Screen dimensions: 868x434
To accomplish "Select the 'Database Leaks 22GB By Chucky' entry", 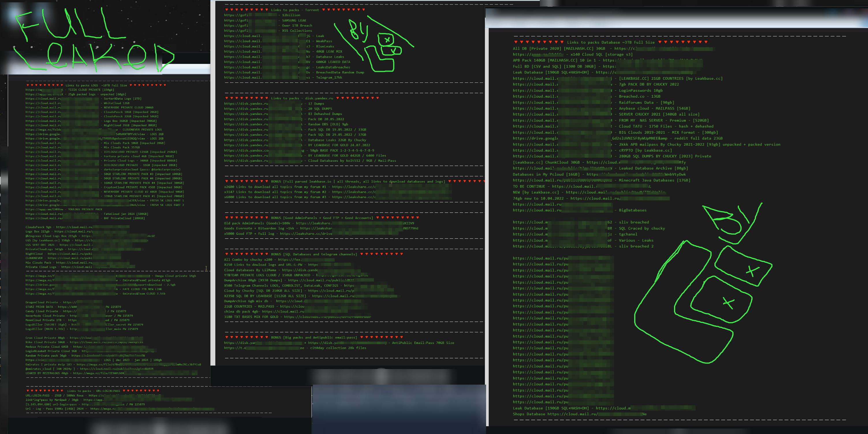I will pos(295,140).
